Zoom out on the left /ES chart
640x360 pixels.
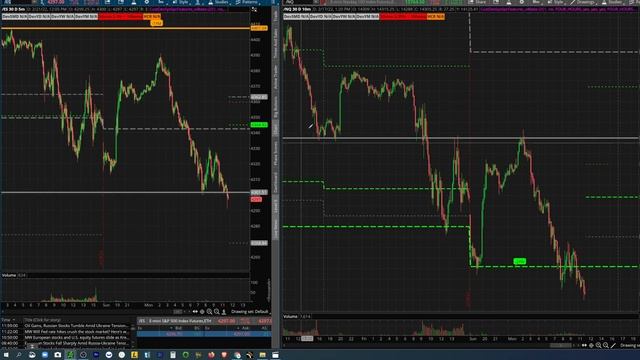click(216, 312)
